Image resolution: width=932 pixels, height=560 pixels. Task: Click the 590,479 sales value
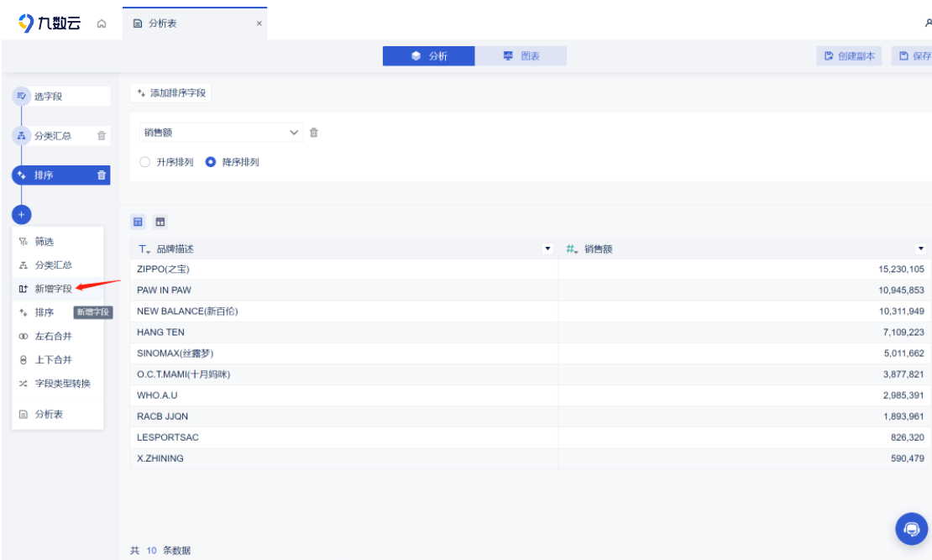tap(907, 458)
